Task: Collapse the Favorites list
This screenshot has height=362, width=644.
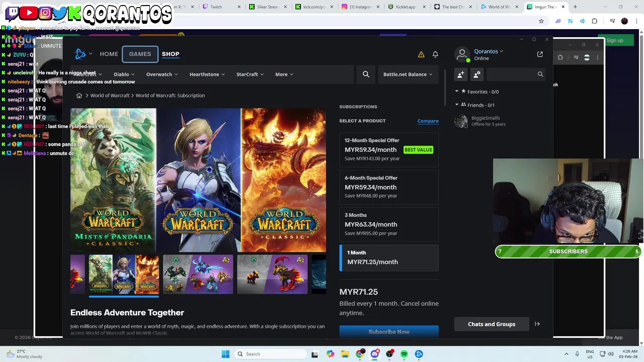Action: [457, 92]
